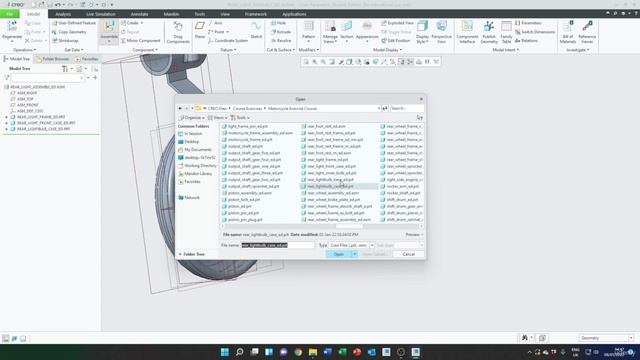The height and width of the screenshot is (360, 640).
Task: Open the Manikin Library folder
Action: tap(195, 174)
